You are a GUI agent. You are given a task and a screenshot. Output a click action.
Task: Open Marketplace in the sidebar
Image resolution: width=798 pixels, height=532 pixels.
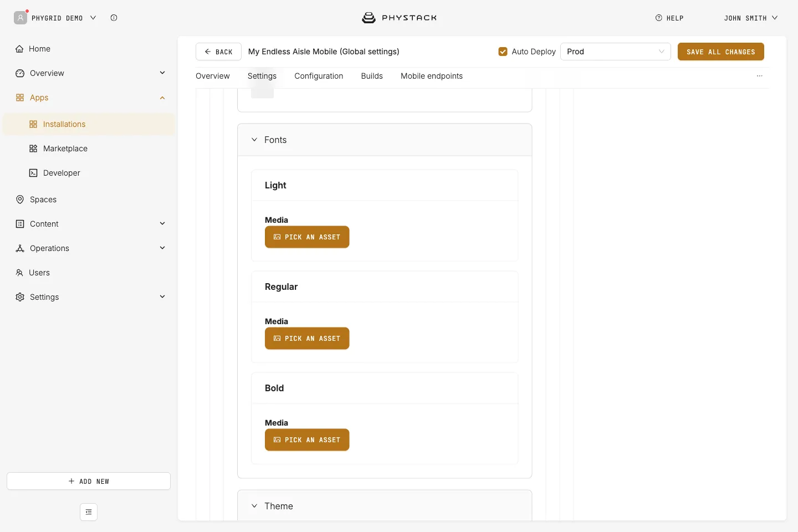(89, 149)
